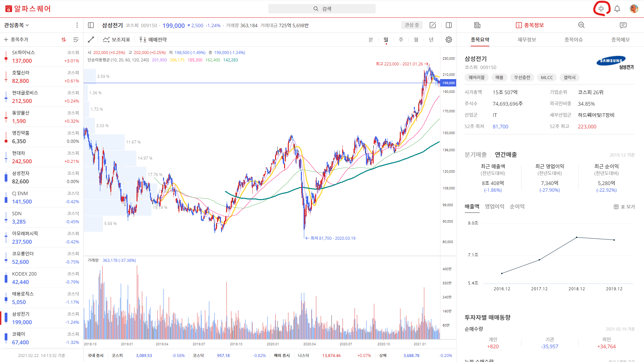The height and width of the screenshot is (362, 644).
Task: Click the teal 142,283 moving average value
Action: coord(231,60)
